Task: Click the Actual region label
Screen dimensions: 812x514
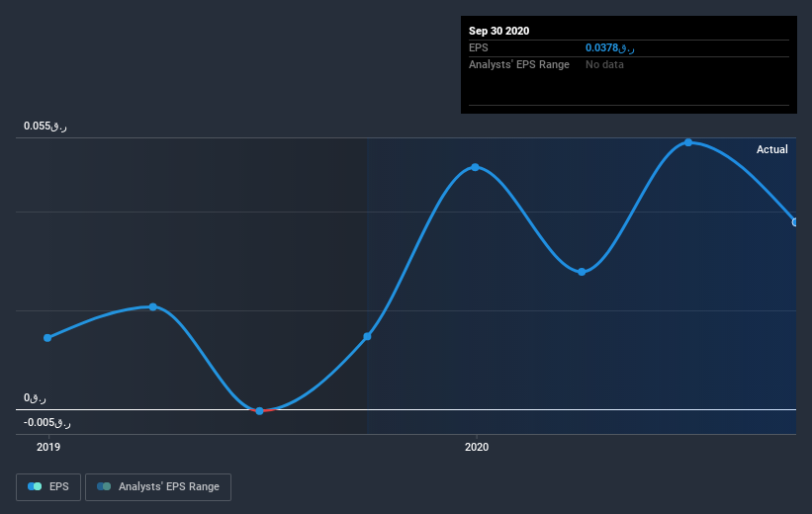Action: point(771,149)
